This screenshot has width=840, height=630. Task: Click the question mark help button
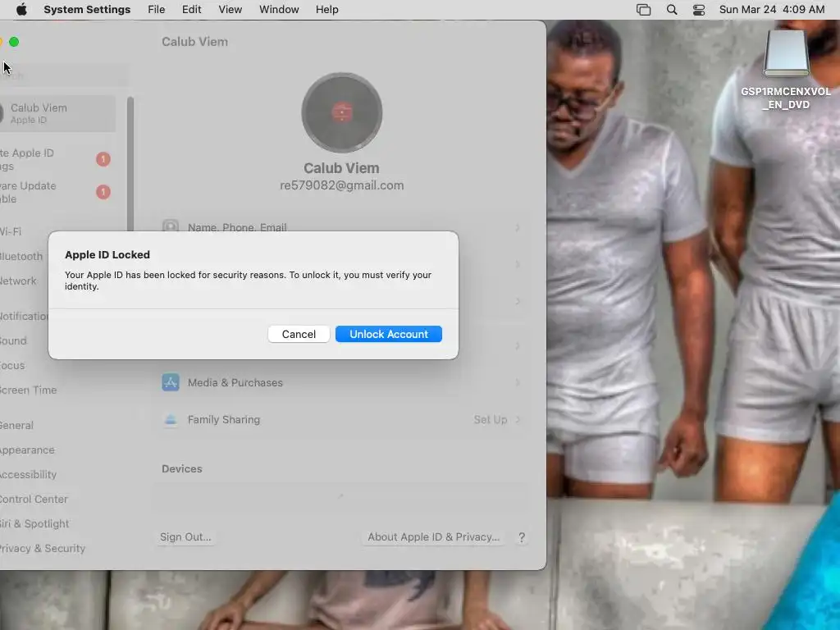point(521,537)
